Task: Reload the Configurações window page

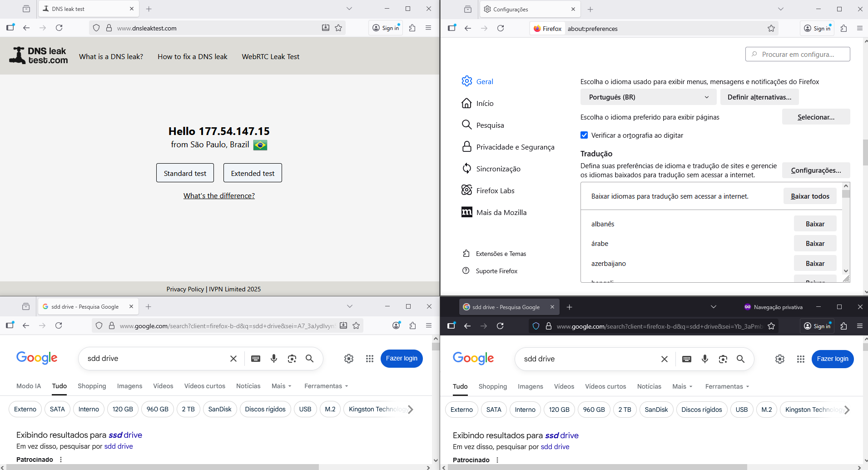Action: [501, 28]
